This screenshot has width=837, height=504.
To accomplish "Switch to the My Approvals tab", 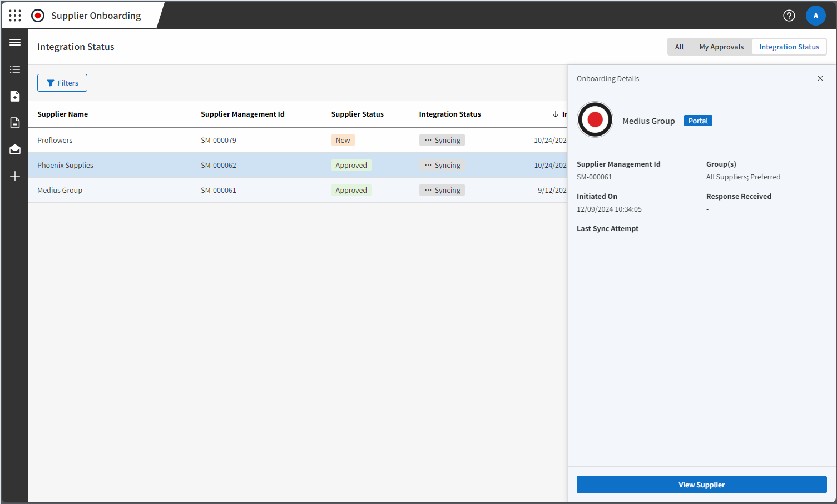I will click(721, 47).
